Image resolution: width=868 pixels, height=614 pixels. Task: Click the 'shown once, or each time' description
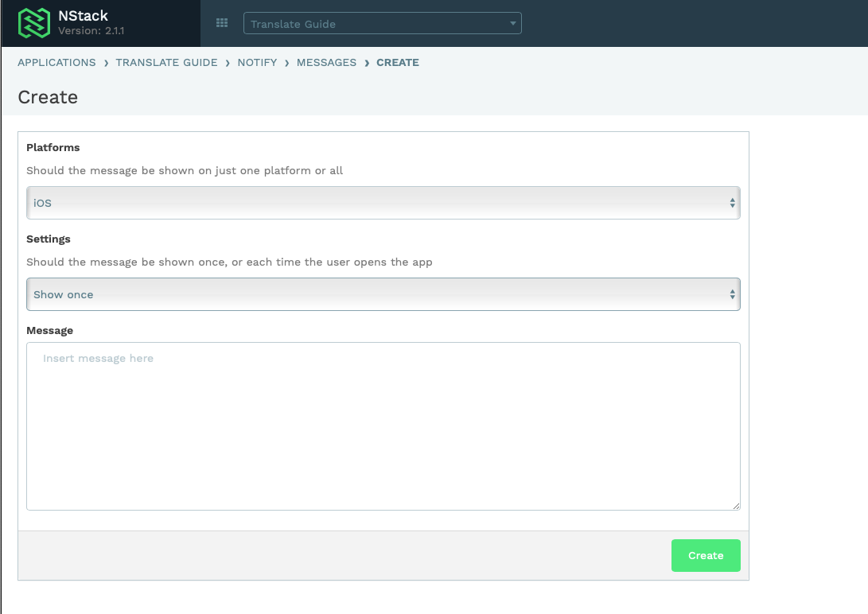coord(229,262)
